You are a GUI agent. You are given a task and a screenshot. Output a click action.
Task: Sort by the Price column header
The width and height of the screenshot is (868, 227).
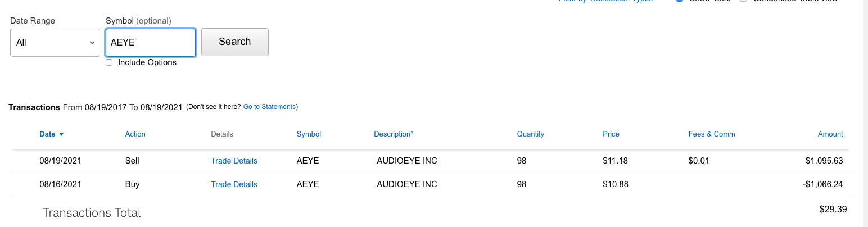[611, 134]
